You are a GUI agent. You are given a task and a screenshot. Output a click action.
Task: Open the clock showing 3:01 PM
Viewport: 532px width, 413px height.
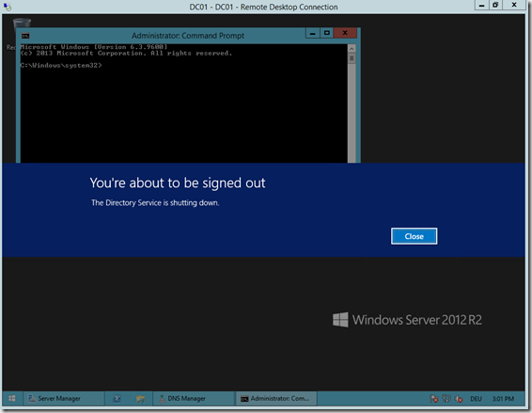(503, 399)
